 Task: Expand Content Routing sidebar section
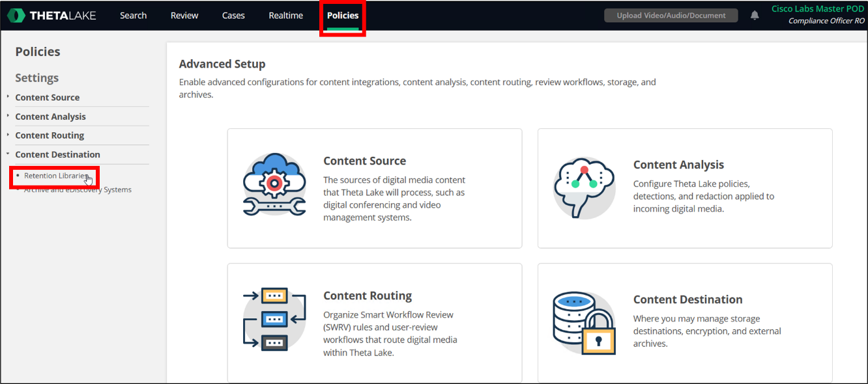pyautogui.click(x=50, y=135)
